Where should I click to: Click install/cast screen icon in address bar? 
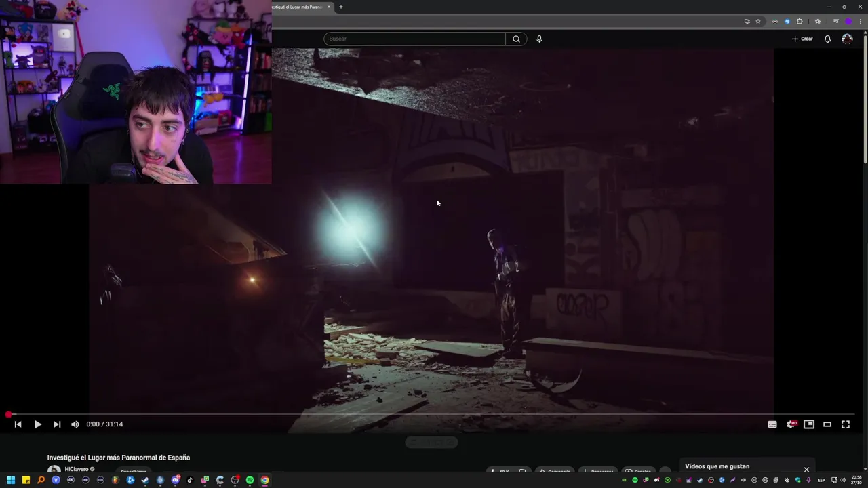point(747,21)
